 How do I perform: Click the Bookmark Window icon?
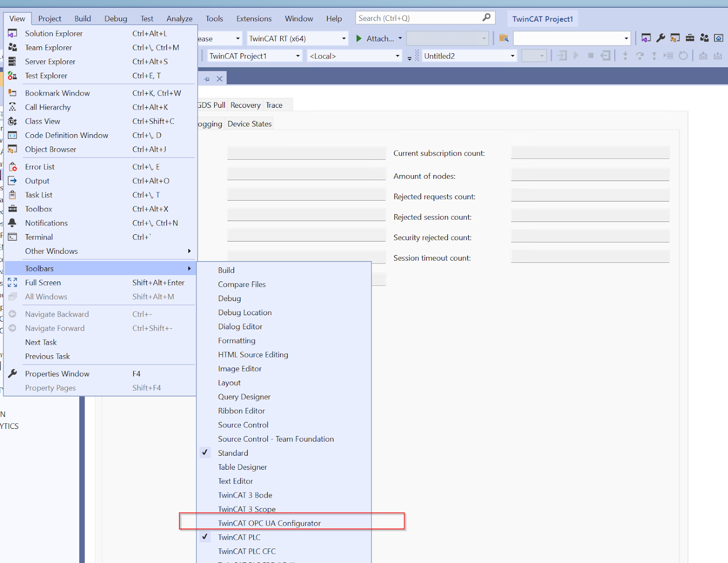point(13,93)
